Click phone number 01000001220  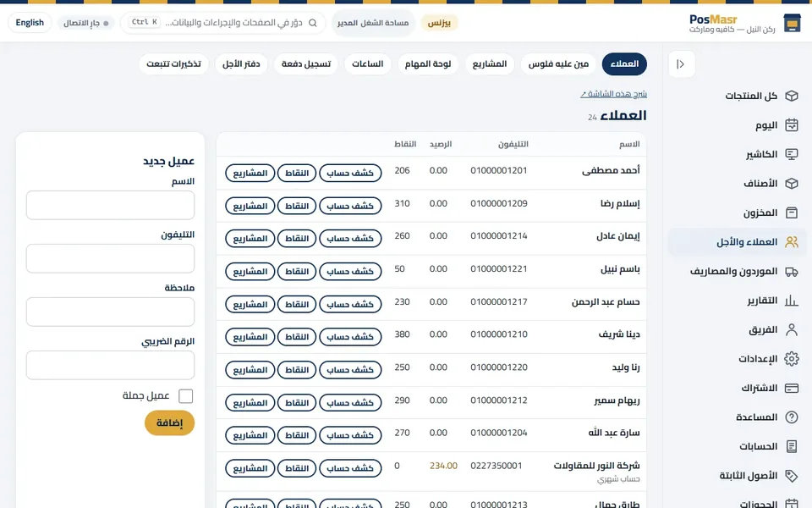pyautogui.click(x=499, y=367)
